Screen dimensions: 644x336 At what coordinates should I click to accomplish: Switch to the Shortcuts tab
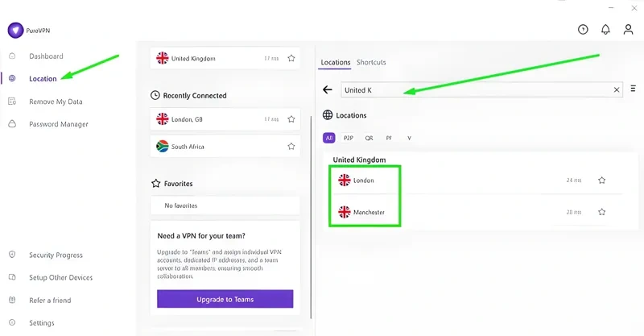pyautogui.click(x=371, y=62)
